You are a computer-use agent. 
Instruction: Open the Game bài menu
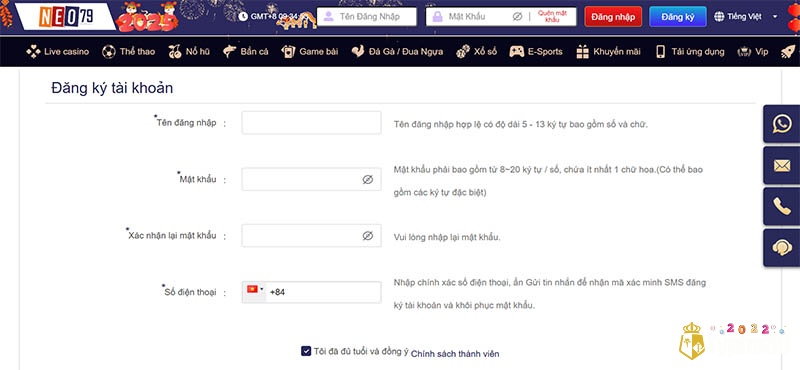point(310,52)
